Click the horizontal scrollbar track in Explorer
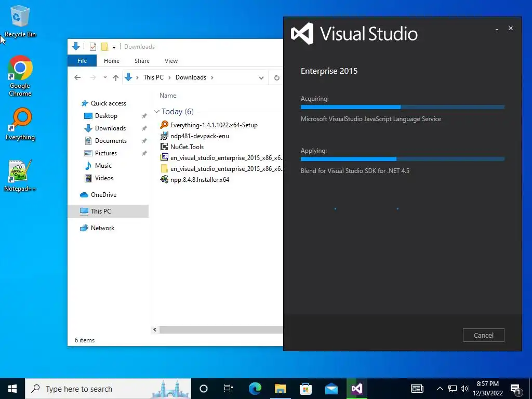 click(221, 330)
